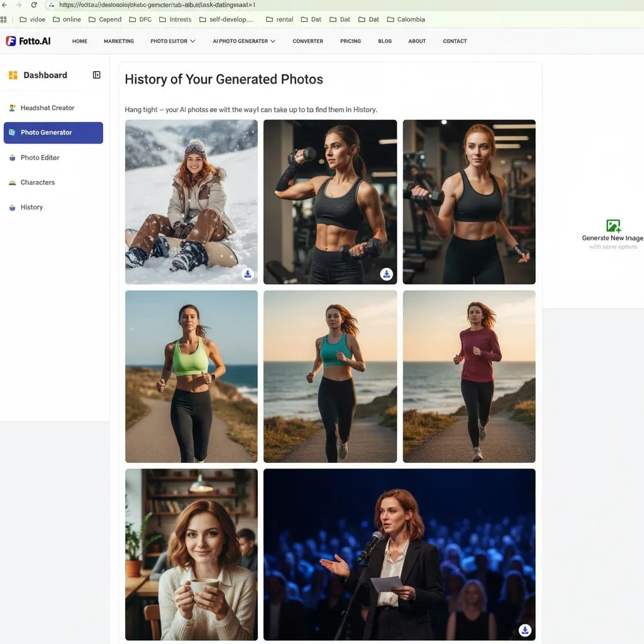Switch to the Blog page in the navbar
The width and height of the screenshot is (644, 644).
tap(385, 41)
